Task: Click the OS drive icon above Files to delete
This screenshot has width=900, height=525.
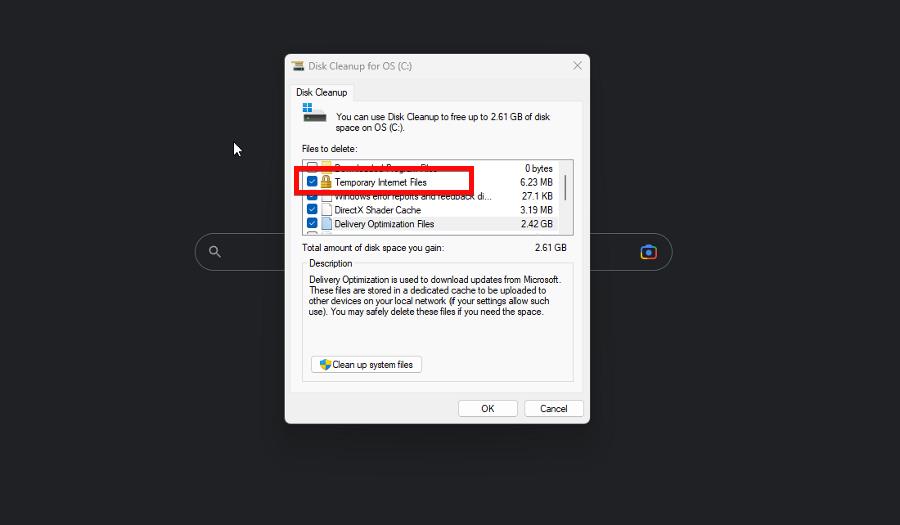Action: [x=314, y=112]
